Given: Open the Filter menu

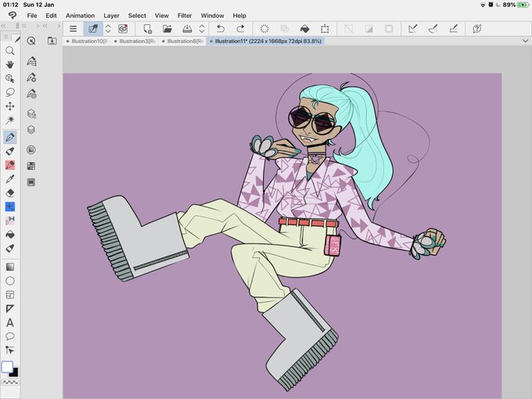Looking at the screenshot, I should (x=185, y=16).
